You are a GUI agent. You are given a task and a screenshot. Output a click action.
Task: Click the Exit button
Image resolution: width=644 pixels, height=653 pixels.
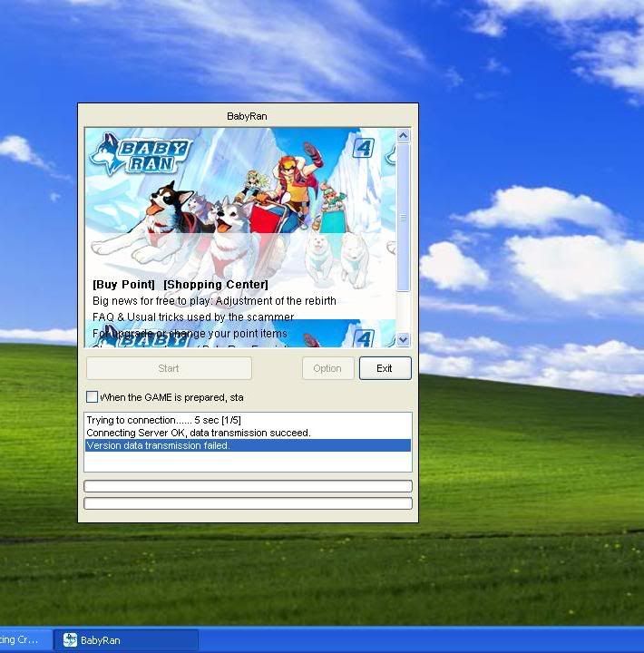tap(385, 368)
